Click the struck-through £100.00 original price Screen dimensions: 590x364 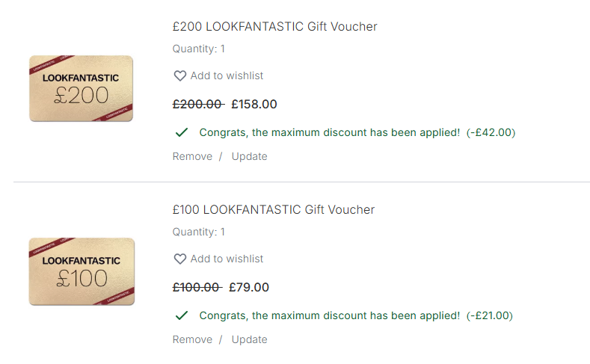click(196, 288)
